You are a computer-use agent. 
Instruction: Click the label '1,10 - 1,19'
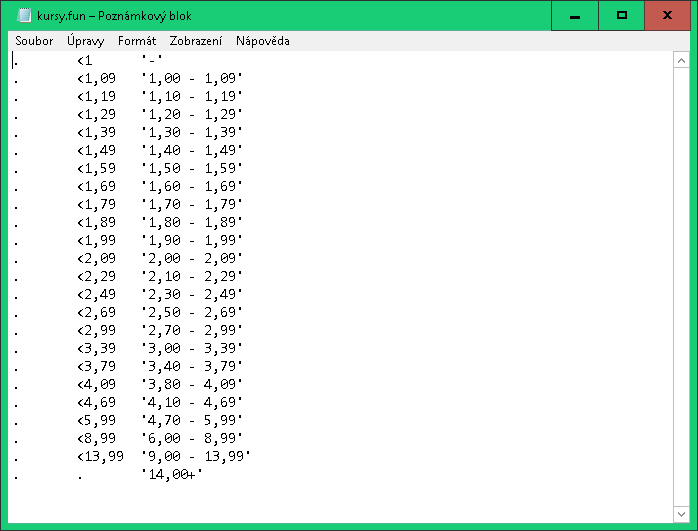[x=192, y=96]
